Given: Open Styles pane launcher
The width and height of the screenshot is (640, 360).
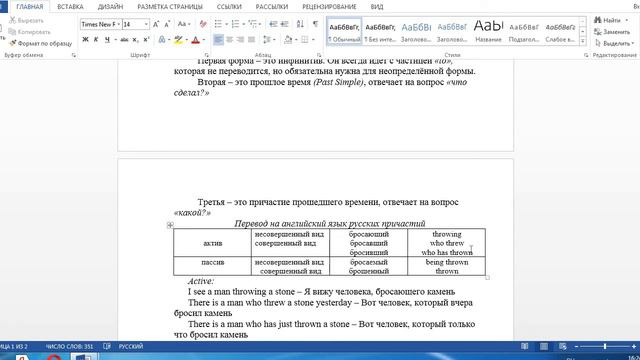Looking at the screenshot, I should pos(586,55).
